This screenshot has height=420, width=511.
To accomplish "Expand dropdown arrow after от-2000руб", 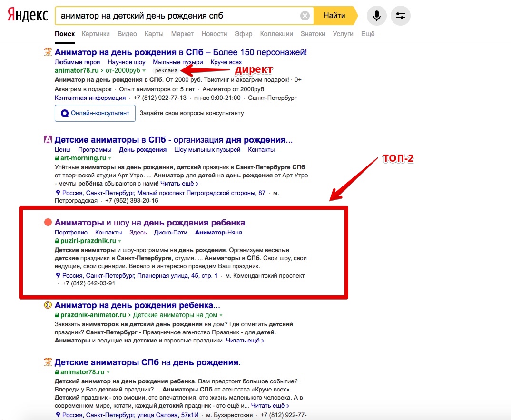I will (x=144, y=71).
